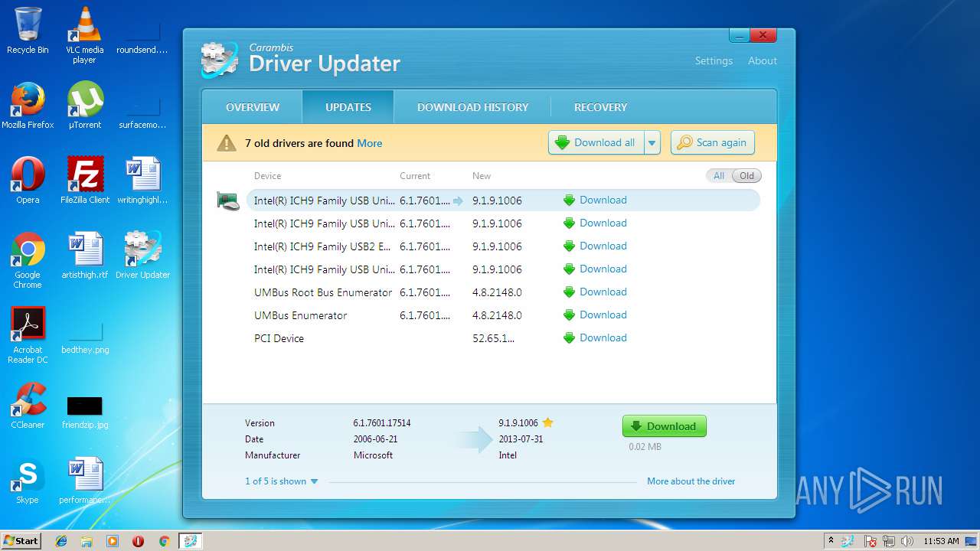
Task: Switch filter to Old drivers
Action: pos(746,176)
